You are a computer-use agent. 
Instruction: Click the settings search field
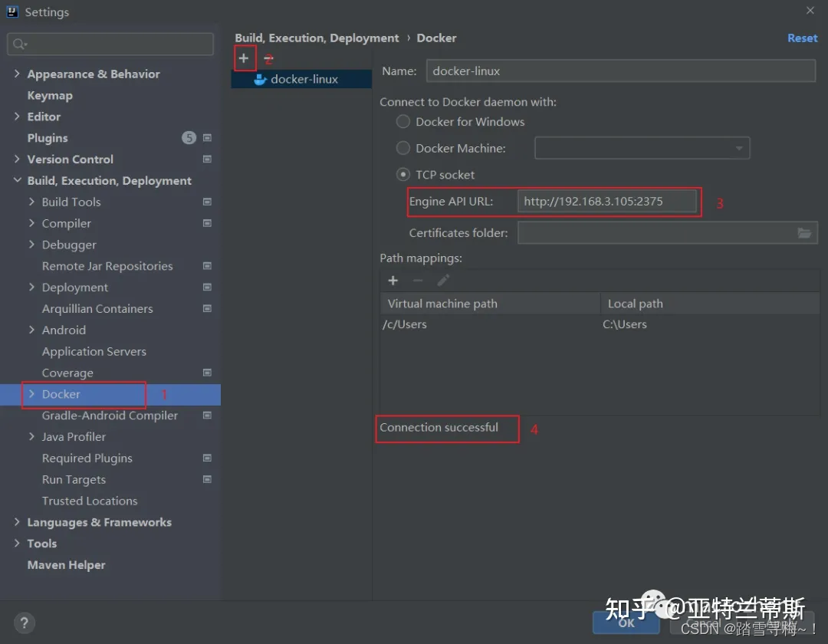[x=110, y=44]
